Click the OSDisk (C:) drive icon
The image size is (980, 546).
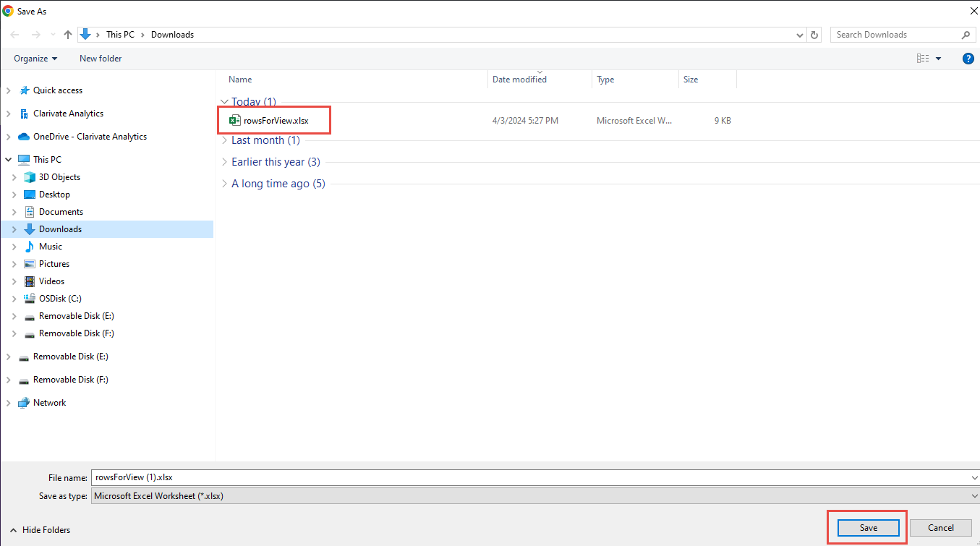click(x=30, y=299)
